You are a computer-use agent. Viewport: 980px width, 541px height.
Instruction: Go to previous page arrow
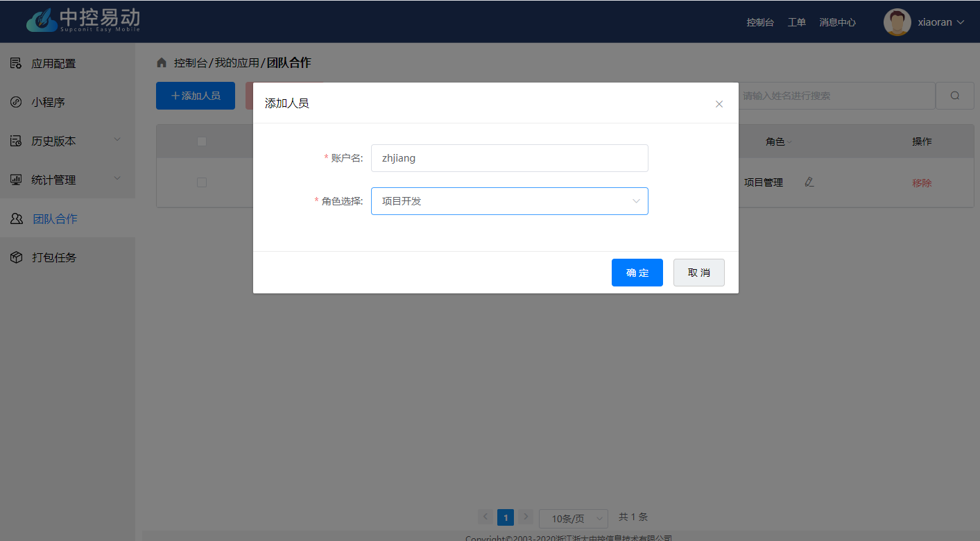point(485,517)
